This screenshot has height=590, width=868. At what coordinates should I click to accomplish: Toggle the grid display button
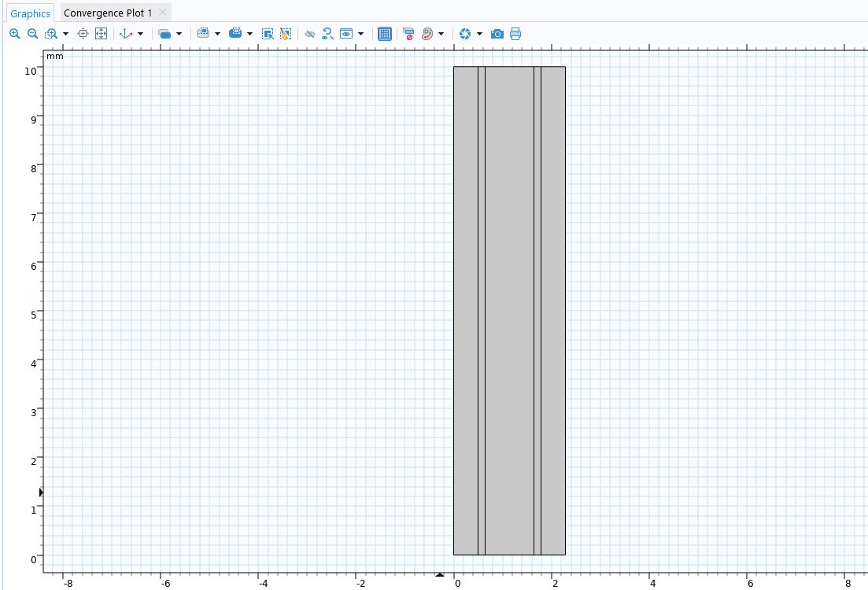[x=385, y=34]
